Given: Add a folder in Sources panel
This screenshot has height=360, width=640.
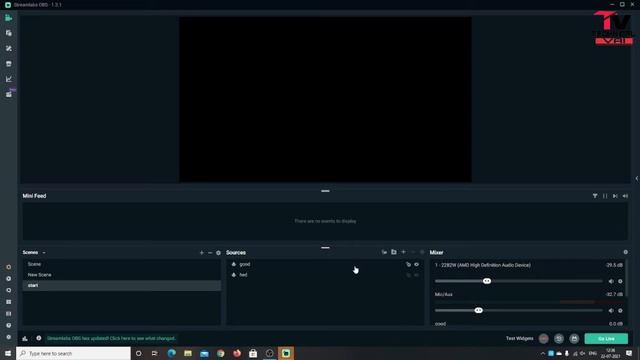Looking at the screenshot, I should pos(394,252).
